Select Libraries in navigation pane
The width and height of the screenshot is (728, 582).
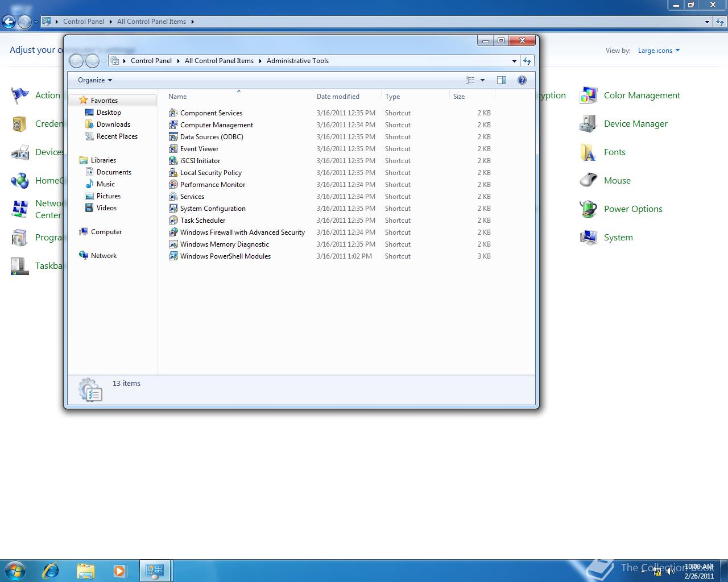point(103,160)
